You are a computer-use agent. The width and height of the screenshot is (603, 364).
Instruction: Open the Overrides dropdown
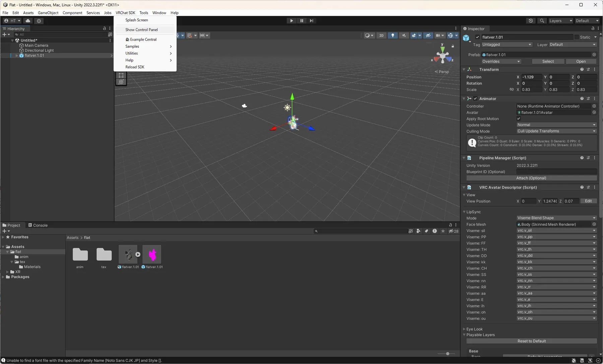point(501,62)
